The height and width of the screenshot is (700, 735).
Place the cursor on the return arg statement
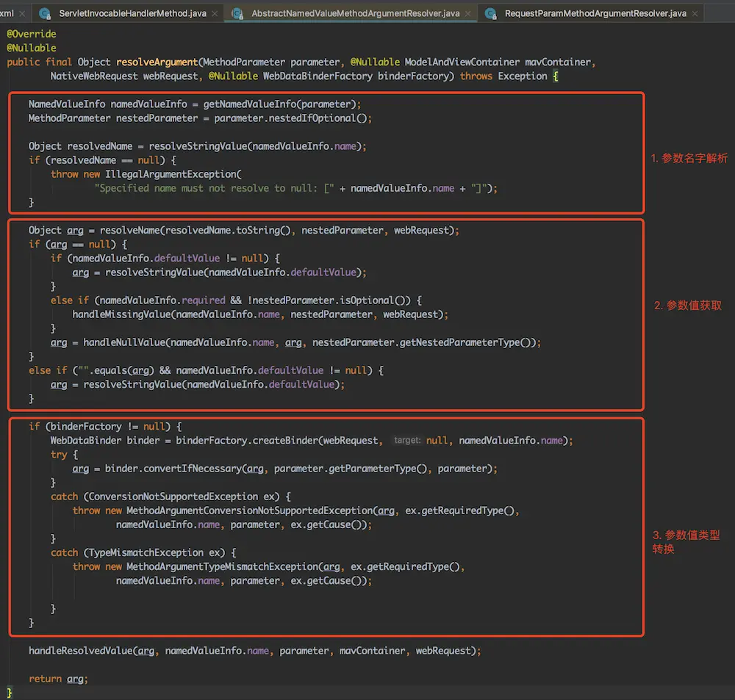[x=57, y=679]
